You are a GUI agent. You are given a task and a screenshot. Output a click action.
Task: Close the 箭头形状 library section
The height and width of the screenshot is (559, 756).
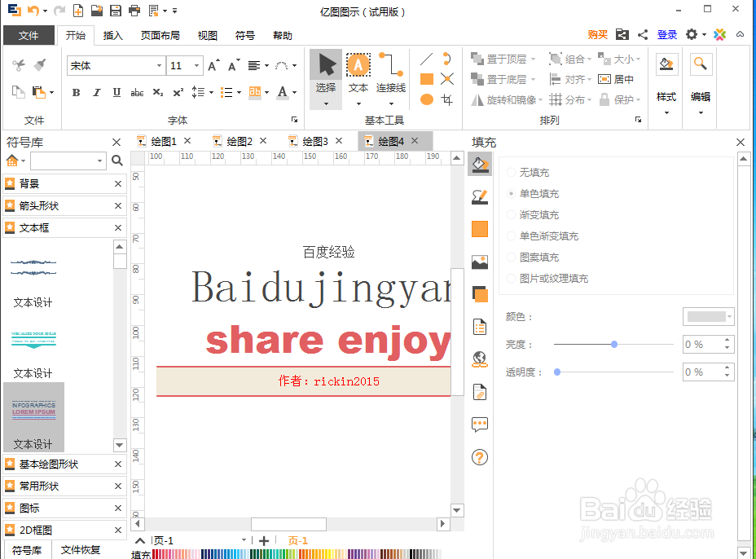[118, 205]
